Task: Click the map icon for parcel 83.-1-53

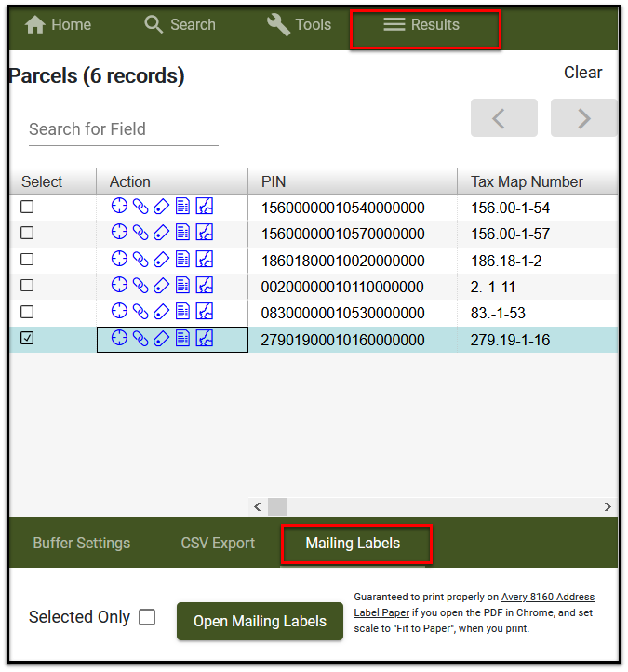Action: [x=205, y=312]
